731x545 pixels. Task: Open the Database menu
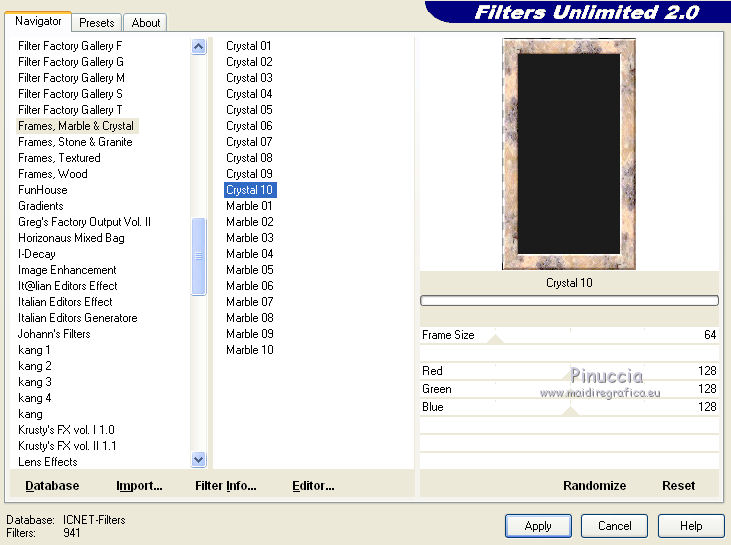click(52, 485)
